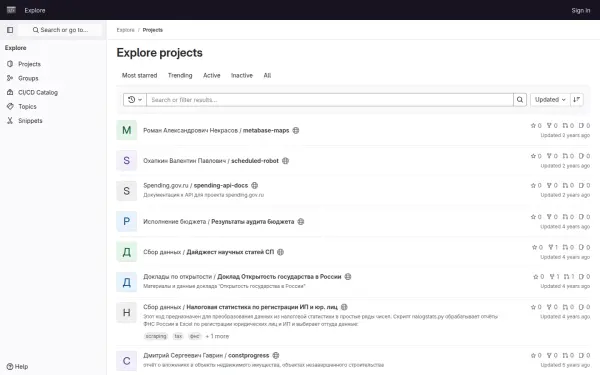Toggle the sort direction button
Viewport: 600px width, 375px height.
577,99
